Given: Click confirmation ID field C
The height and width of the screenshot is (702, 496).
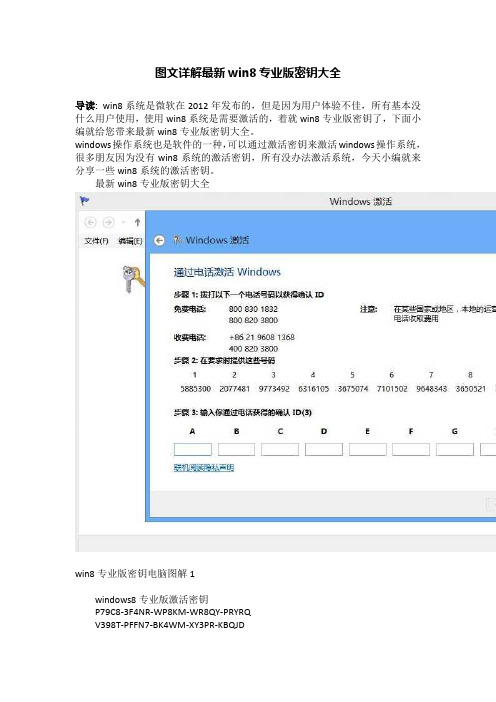Looking at the screenshot, I should (x=280, y=449).
